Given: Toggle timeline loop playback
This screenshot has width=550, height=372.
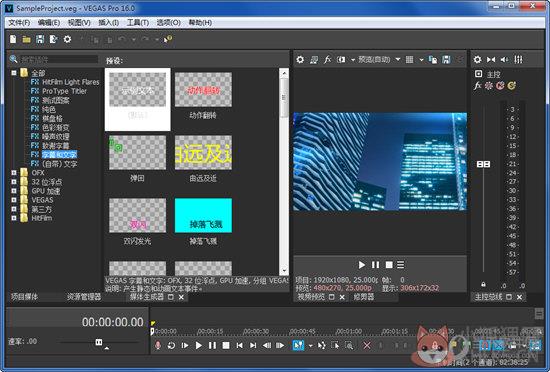Looking at the screenshot, I should [171, 345].
